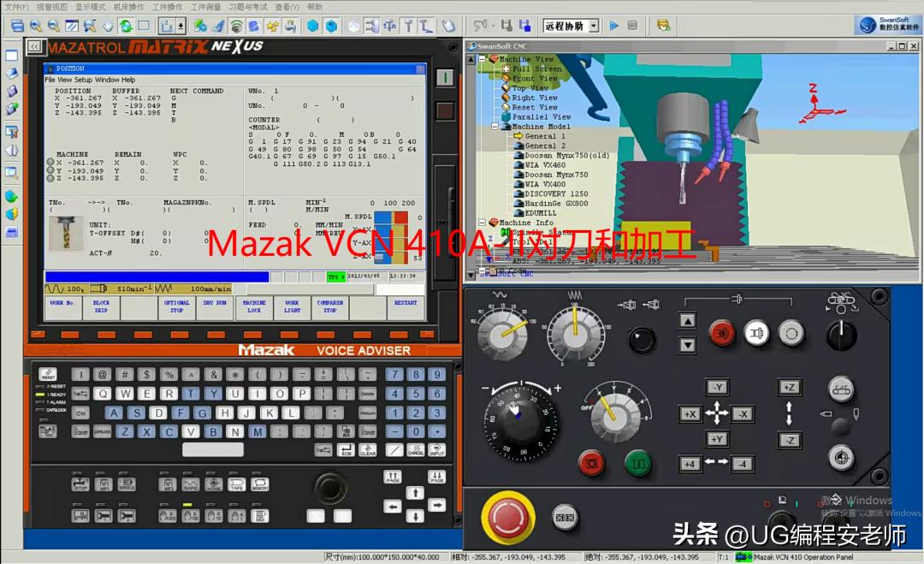Select the Zoom In magnifier tool

[x=37, y=26]
